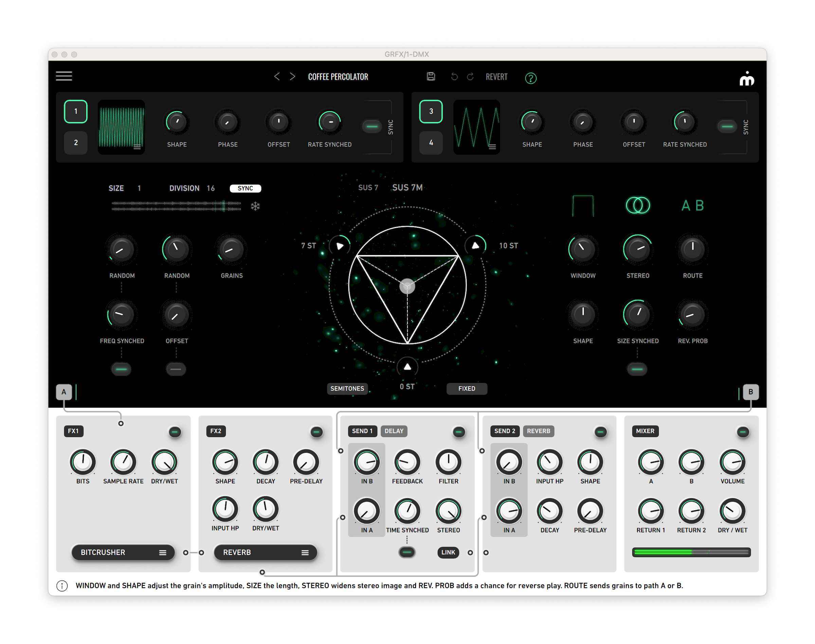
Task: Click the square window shape icon
Action: (x=583, y=206)
